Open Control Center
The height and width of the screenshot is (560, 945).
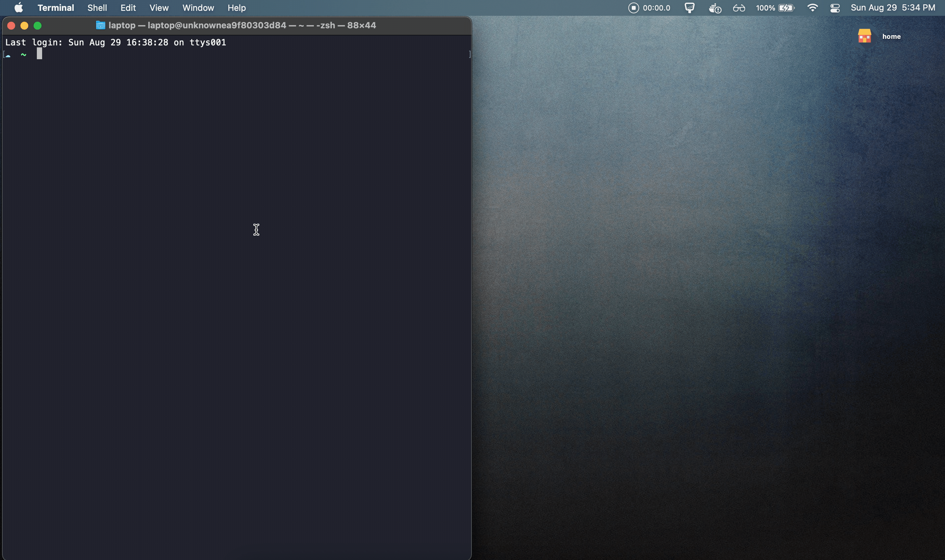[835, 8]
